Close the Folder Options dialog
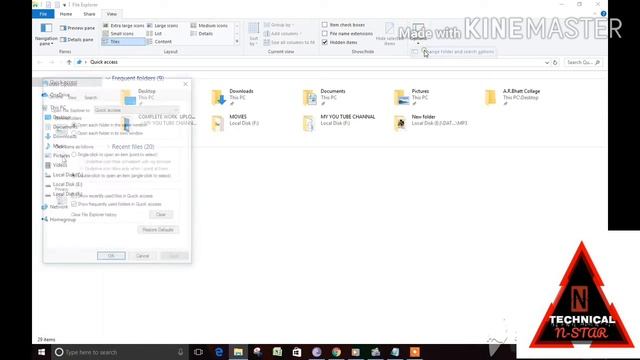Screen dimensions: 640x360 click(186, 84)
